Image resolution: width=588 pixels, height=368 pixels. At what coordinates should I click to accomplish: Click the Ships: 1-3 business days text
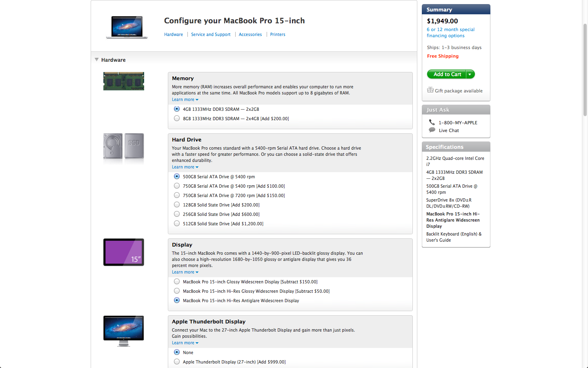[454, 48]
